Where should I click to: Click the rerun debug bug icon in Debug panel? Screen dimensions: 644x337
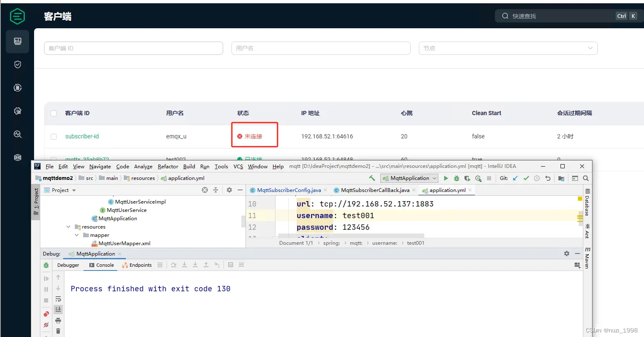tap(46, 265)
